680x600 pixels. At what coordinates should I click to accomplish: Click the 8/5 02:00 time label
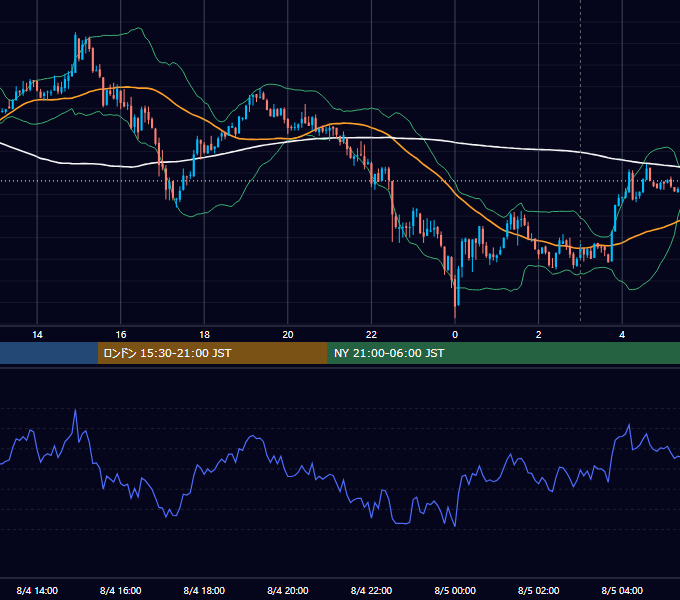[x=538, y=590]
